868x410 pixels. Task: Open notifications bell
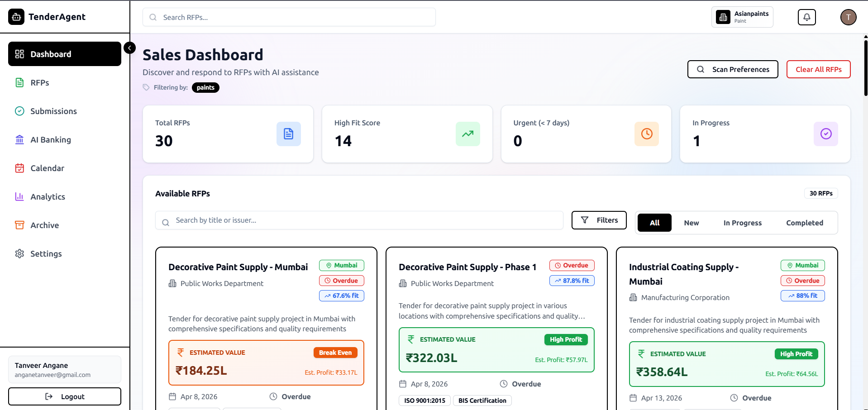point(807,17)
